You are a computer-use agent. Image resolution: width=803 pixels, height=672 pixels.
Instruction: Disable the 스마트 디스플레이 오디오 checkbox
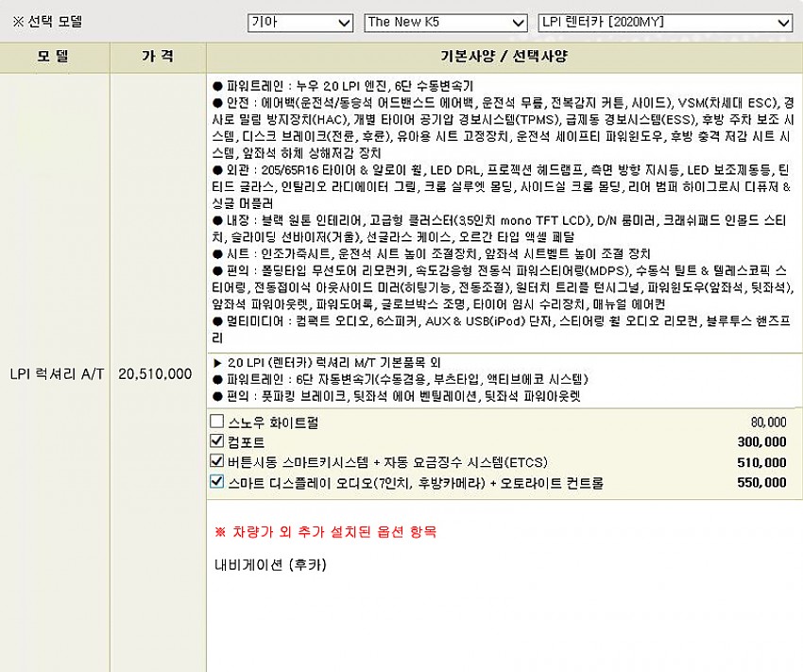(217, 482)
